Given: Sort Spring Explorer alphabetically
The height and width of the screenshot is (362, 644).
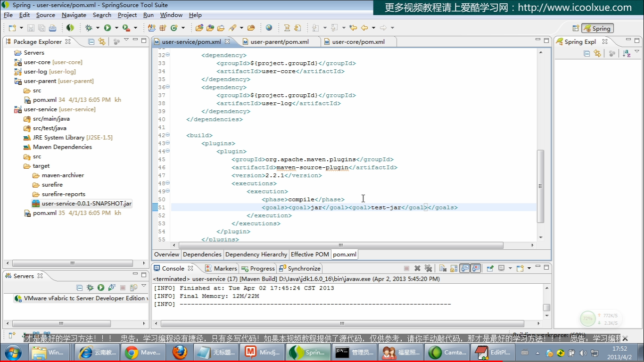Looking at the screenshot, I should 627,53.
